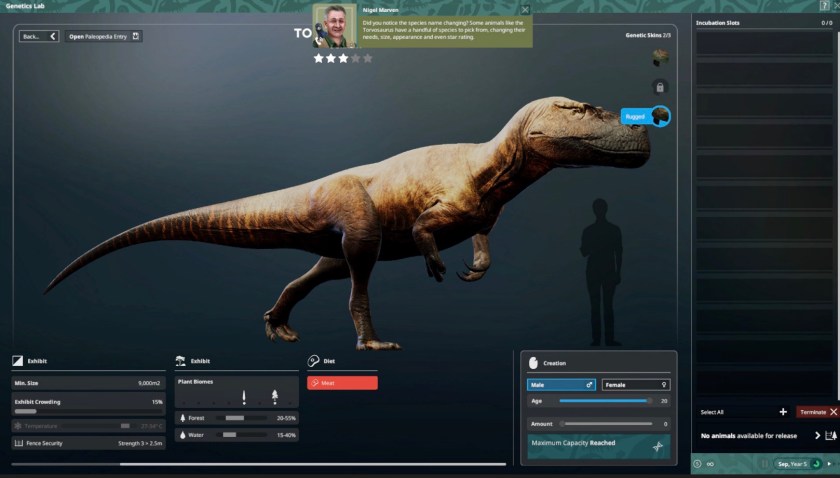Click the tall thin plant biome marker
The height and width of the screenshot is (478, 840).
click(x=244, y=397)
